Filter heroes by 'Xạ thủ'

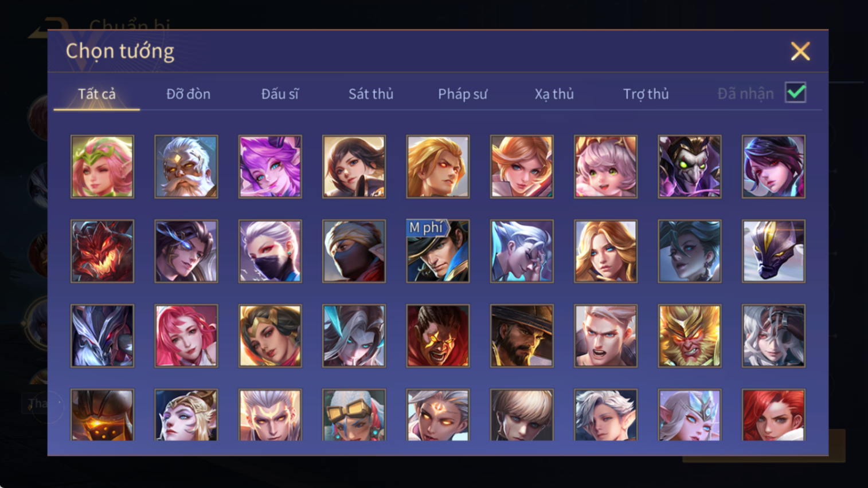pos(554,94)
